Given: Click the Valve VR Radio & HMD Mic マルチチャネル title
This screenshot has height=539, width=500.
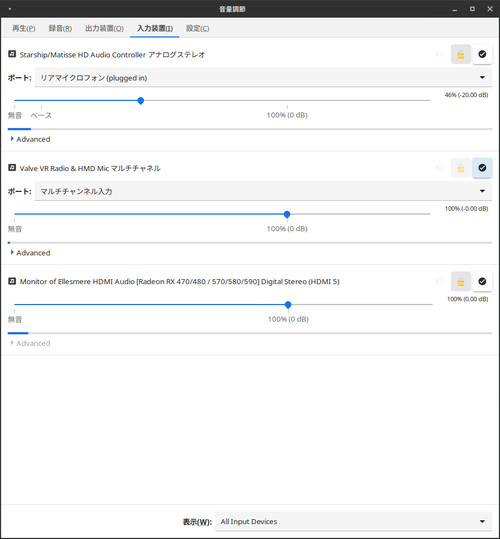Looking at the screenshot, I should tap(90, 168).
